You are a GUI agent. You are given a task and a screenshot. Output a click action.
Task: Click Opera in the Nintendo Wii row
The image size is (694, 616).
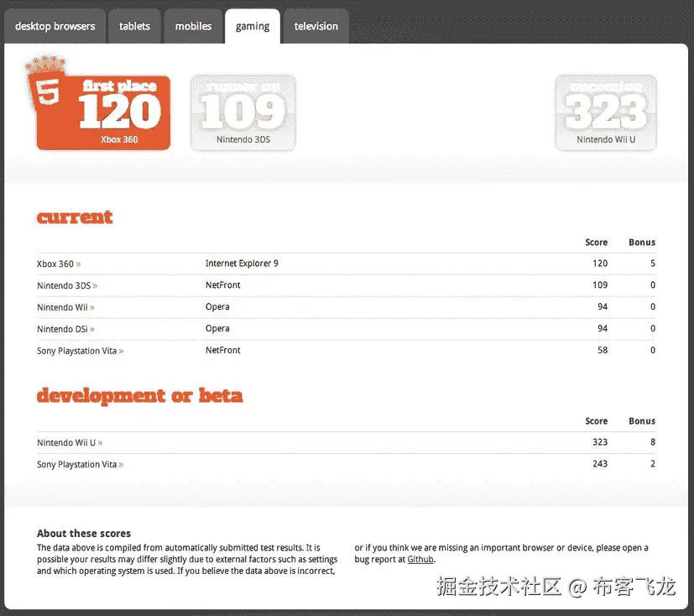click(x=217, y=306)
